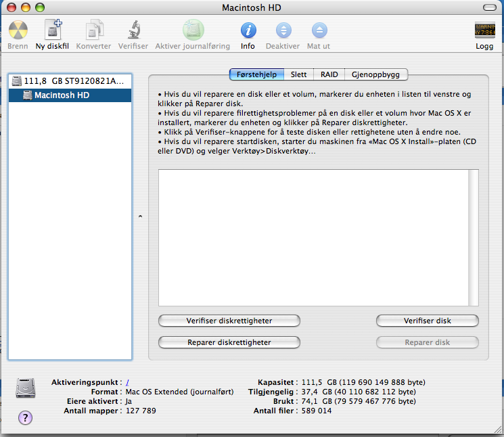Select the 111,8 GB ST9120821A disk
This screenshot has width=504, height=437.
70,81
